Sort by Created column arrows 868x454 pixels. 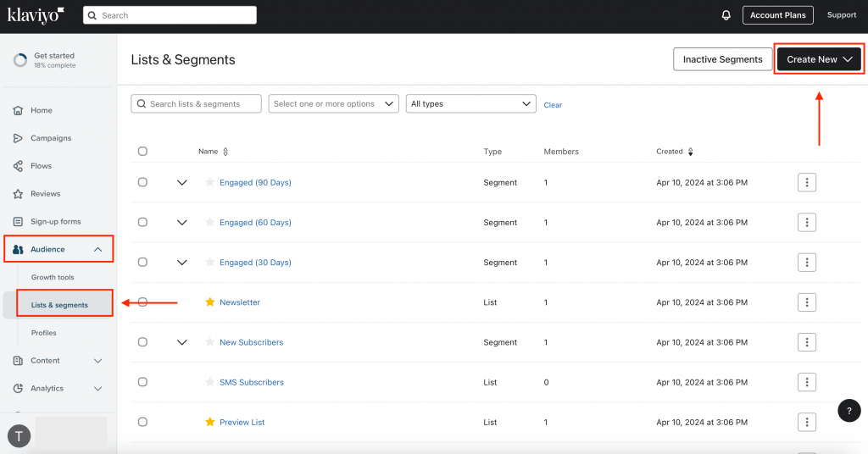pos(690,152)
